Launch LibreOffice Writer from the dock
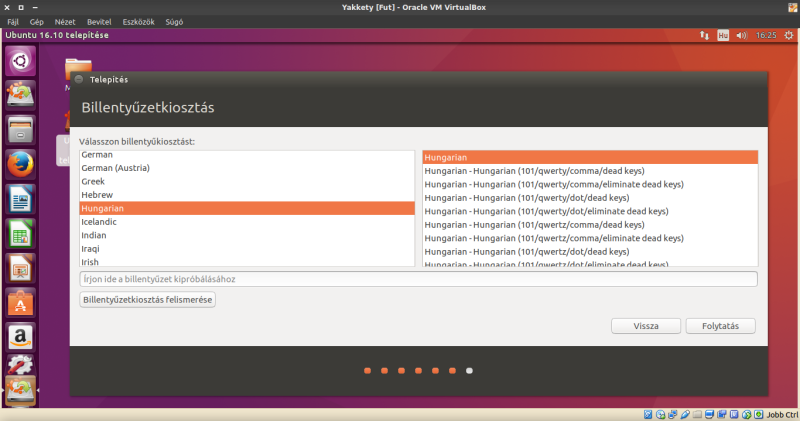The width and height of the screenshot is (800, 421). click(x=21, y=198)
